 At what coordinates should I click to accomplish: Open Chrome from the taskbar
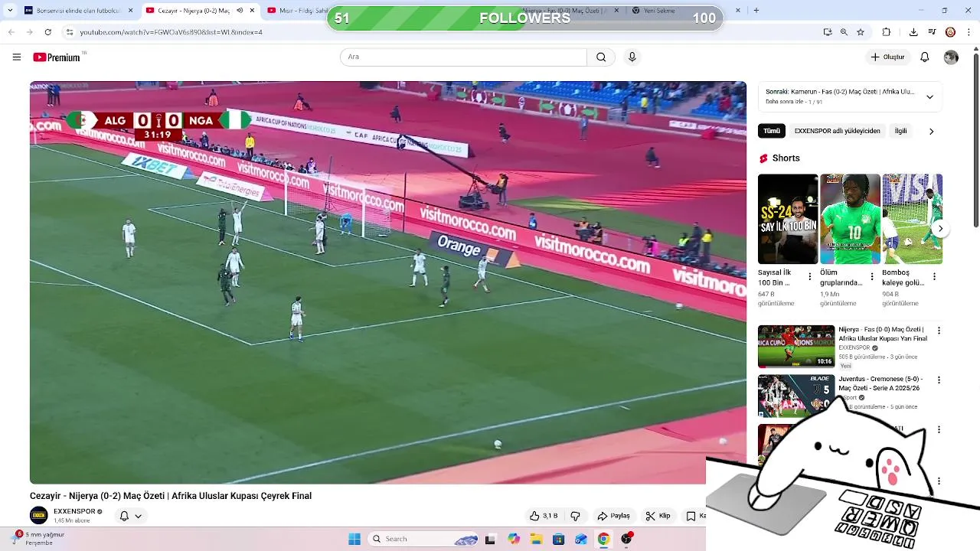[x=603, y=539]
